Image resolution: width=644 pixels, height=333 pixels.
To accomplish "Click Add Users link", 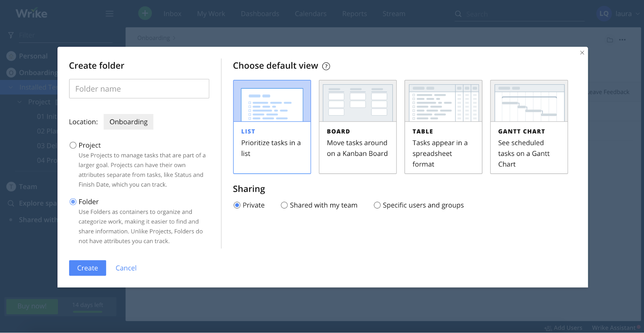I will tap(568, 328).
